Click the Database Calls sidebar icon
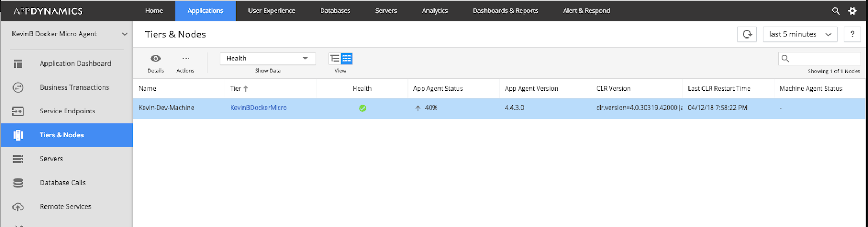Image resolution: width=868 pixels, height=227 pixels. tap(18, 183)
